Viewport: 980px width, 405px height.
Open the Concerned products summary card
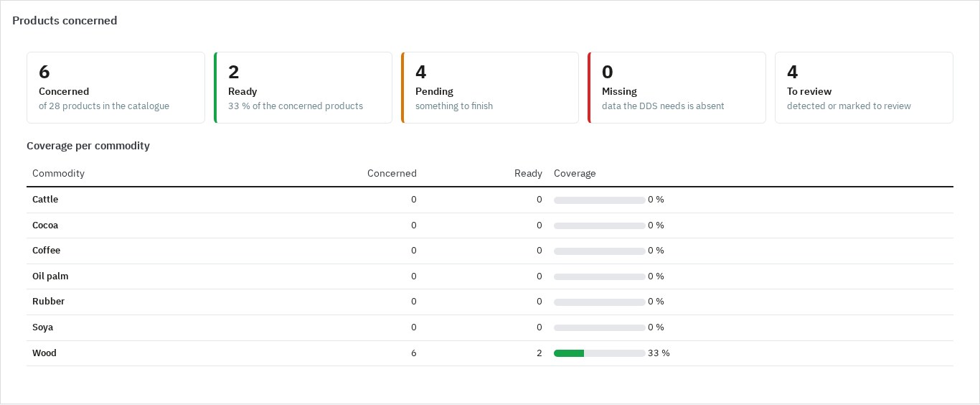(x=116, y=88)
